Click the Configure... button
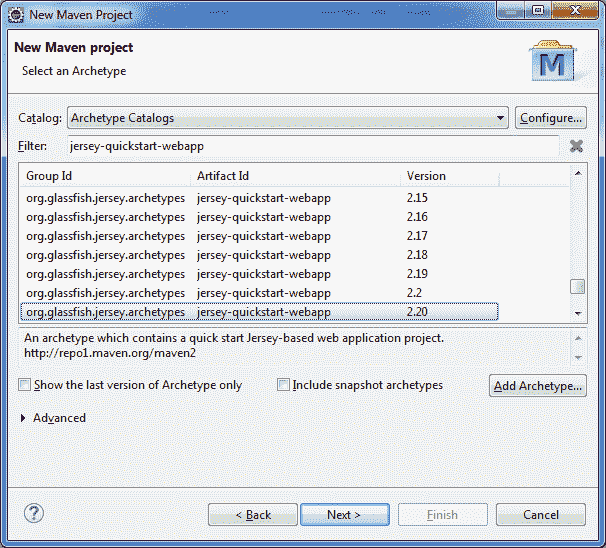 click(551, 118)
